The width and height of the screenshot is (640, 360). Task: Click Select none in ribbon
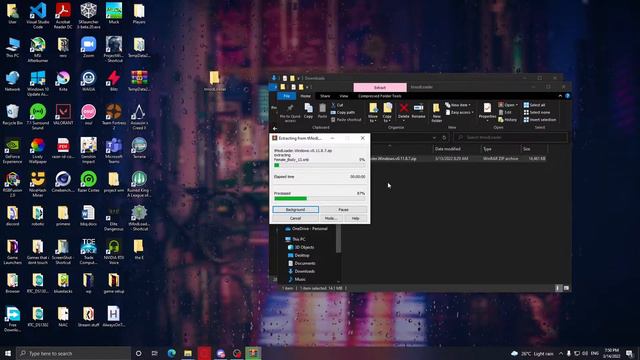536,112
